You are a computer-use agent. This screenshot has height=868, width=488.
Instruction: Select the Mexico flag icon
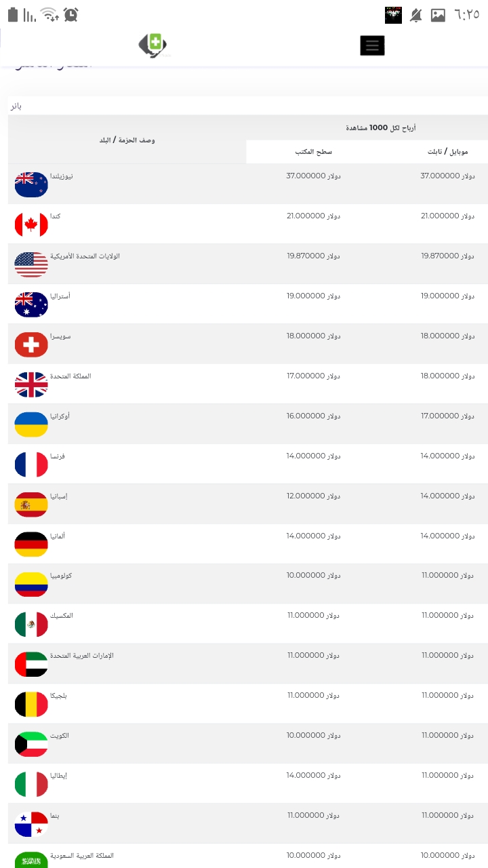31,625
